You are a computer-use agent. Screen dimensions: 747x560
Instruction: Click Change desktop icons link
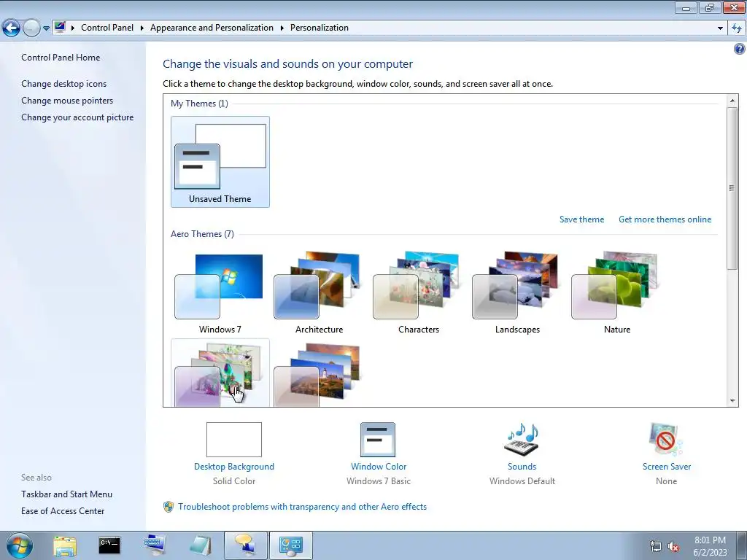64,84
